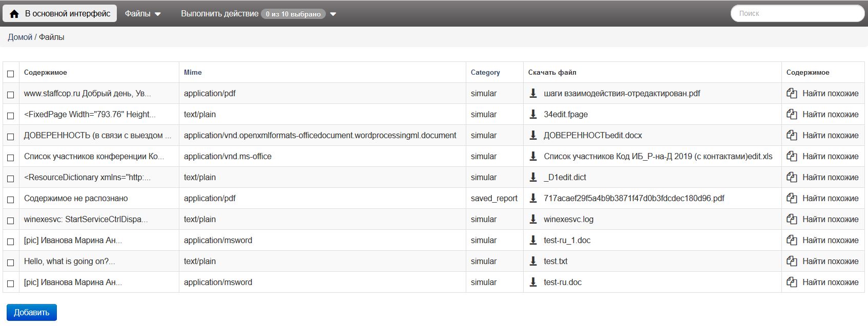Click the find-similar copy icon in saved_report row
The image size is (868, 326).
pyautogui.click(x=792, y=198)
